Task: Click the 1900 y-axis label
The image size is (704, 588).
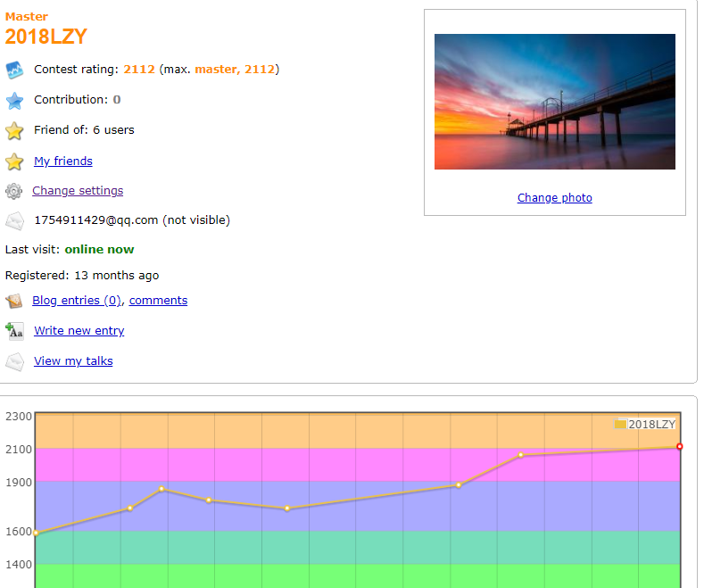Action: (19, 483)
